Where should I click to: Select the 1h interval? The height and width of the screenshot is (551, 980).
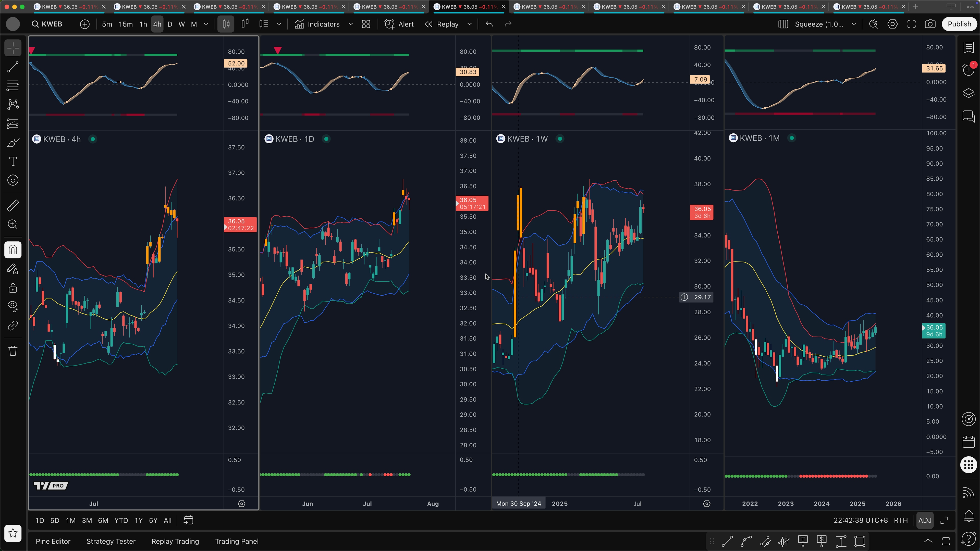pyautogui.click(x=143, y=24)
